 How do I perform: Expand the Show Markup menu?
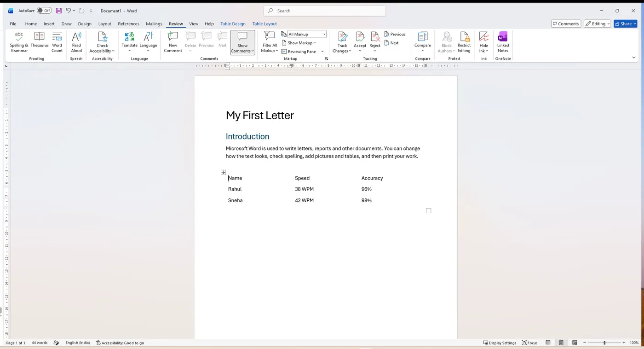point(299,43)
